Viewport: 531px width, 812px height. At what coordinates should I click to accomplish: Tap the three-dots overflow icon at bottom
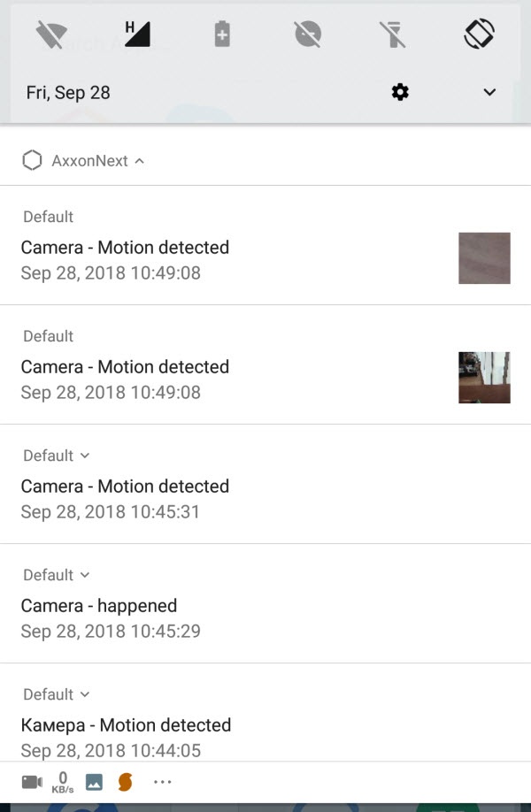[x=162, y=782]
